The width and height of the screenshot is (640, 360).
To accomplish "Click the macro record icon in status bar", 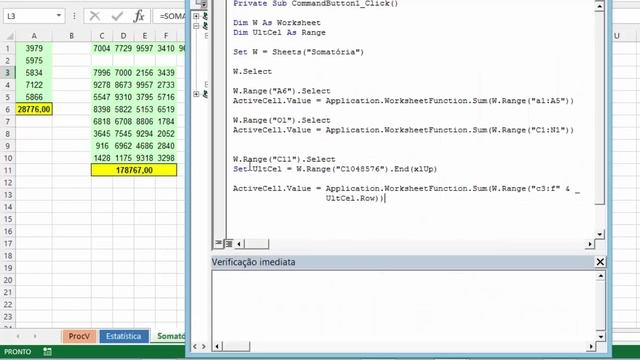I will click(x=47, y=351).
